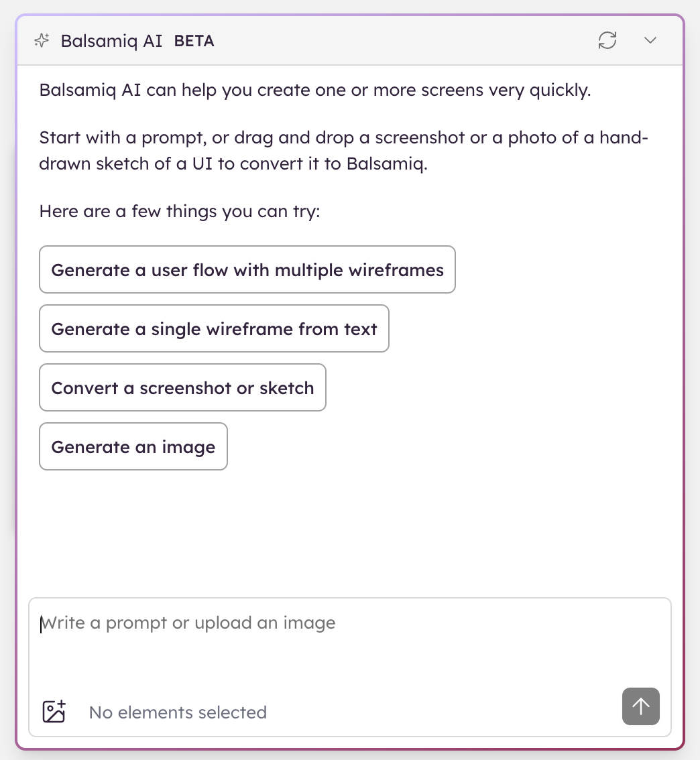Reset the chat with the refresh icon
700x760 pixels.
pos(607,40)
